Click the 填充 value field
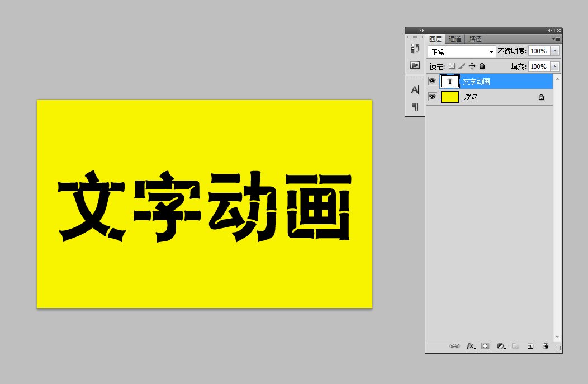588x384 pixels. (539, 67)
